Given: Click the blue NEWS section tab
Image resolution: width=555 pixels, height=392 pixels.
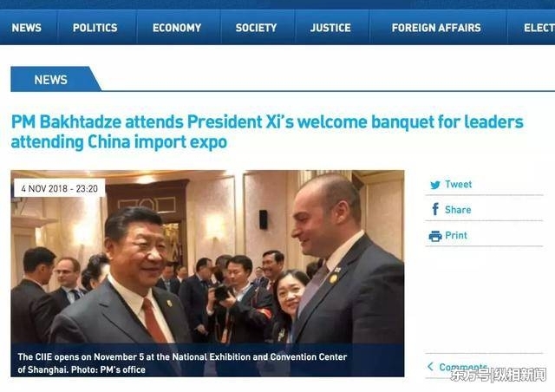Looking at the screenshot, I should click(x=50, y=79).
